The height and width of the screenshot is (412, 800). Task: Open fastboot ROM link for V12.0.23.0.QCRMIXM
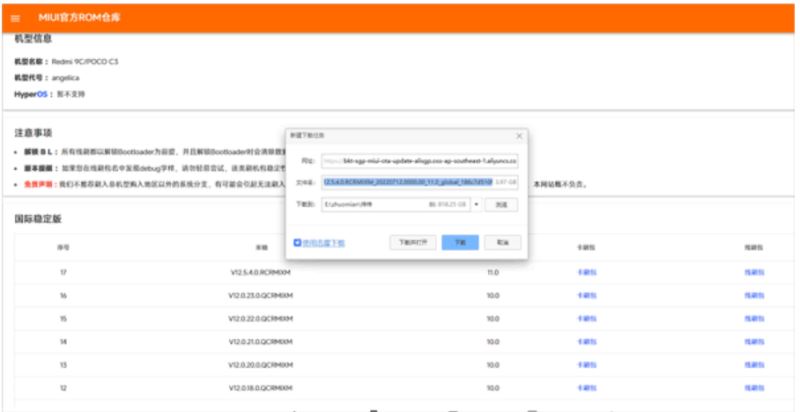click(754, 296)
